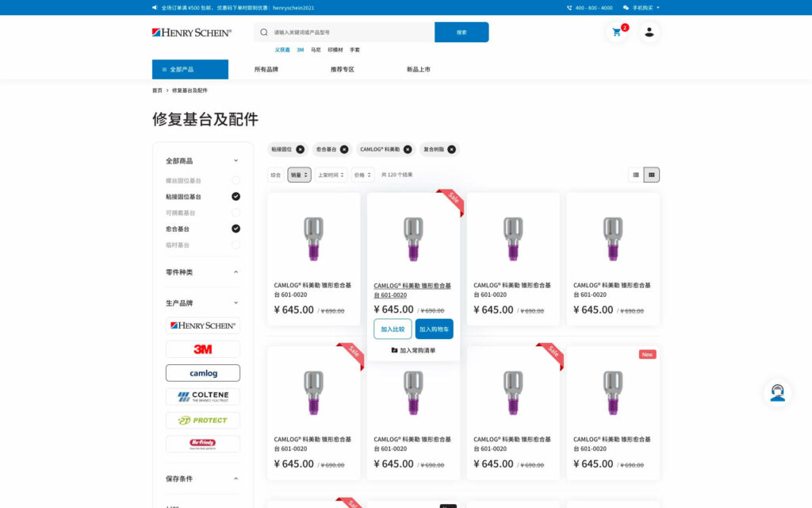Image resolution: width=812 pixels, height=508 pixels.
Task: Sort results by 上架时间
Action: click(x=331, y=175)
